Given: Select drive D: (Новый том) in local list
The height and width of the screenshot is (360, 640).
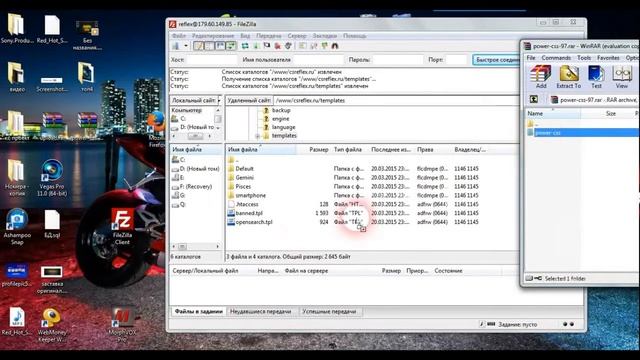Looking at the screenshot, I should point(196,169).
